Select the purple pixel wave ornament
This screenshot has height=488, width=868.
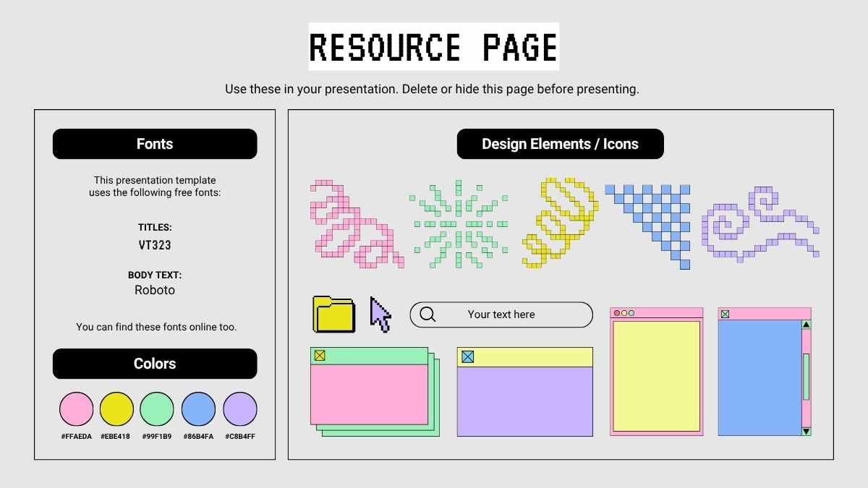[759, 224]
